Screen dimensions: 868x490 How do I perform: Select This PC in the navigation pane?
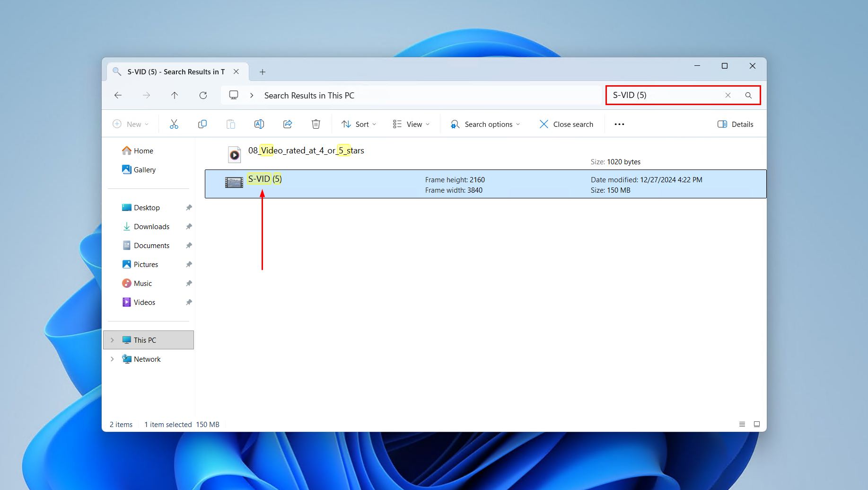click(x=149, y=340)
